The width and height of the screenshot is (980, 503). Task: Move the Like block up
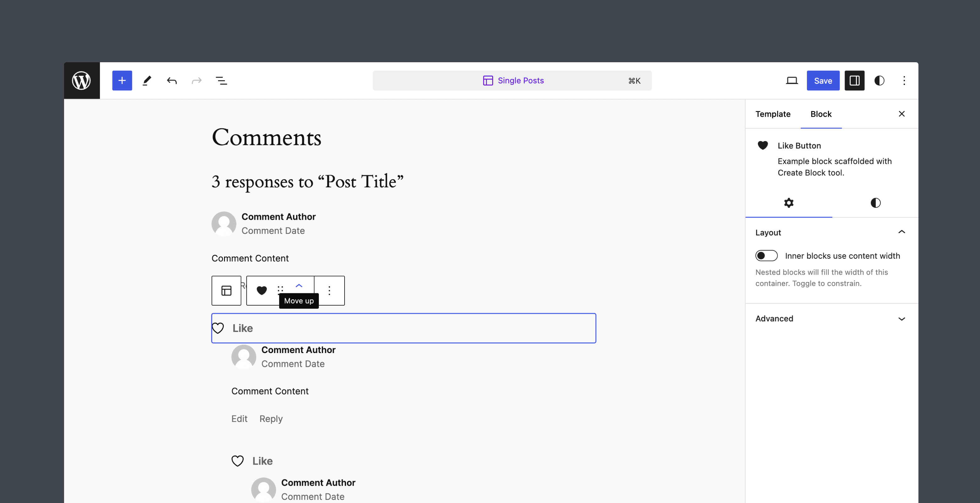tap(299, 285)
